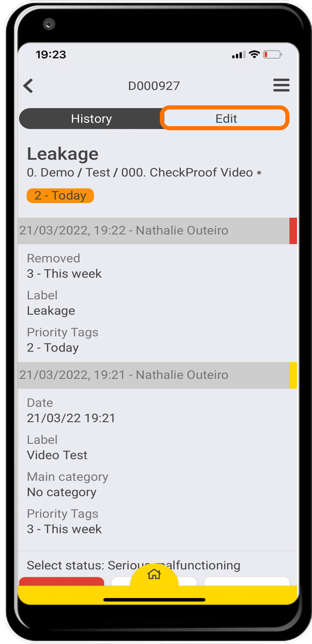This screenshot has width=312, height=644.
Task: Tap the back arrow
Action: 28,86
